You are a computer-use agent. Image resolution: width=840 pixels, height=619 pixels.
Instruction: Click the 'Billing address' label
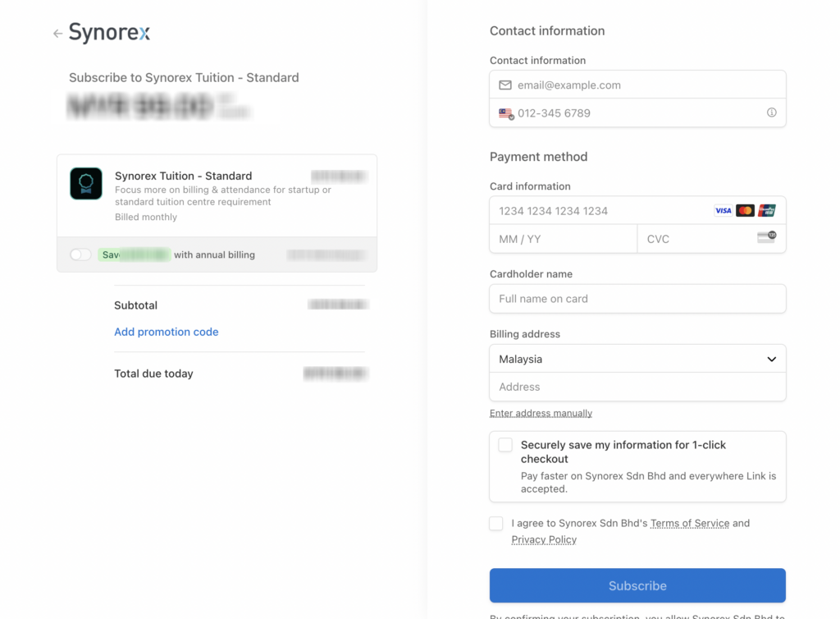(x=524, y=334)
